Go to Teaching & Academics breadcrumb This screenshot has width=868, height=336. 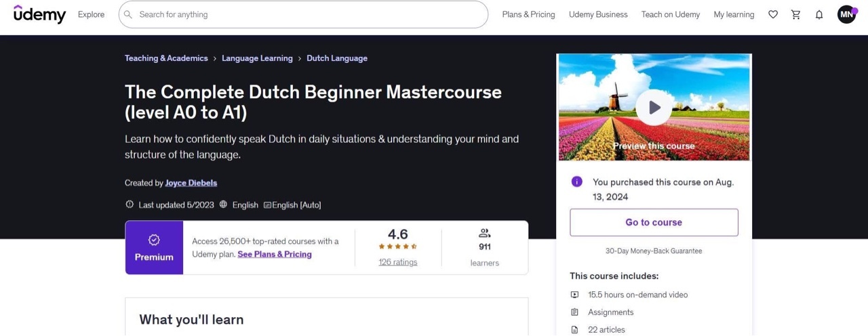click(x=166, y=58)
